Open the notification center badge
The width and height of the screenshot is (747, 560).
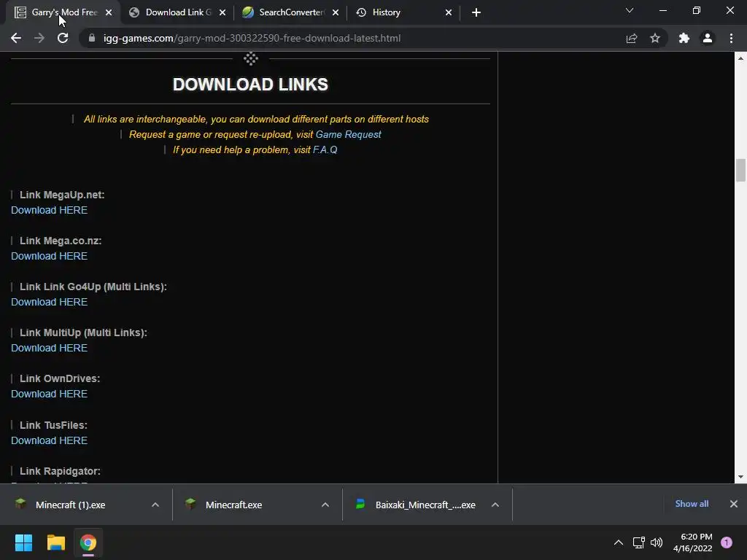[x=727, y=542]
